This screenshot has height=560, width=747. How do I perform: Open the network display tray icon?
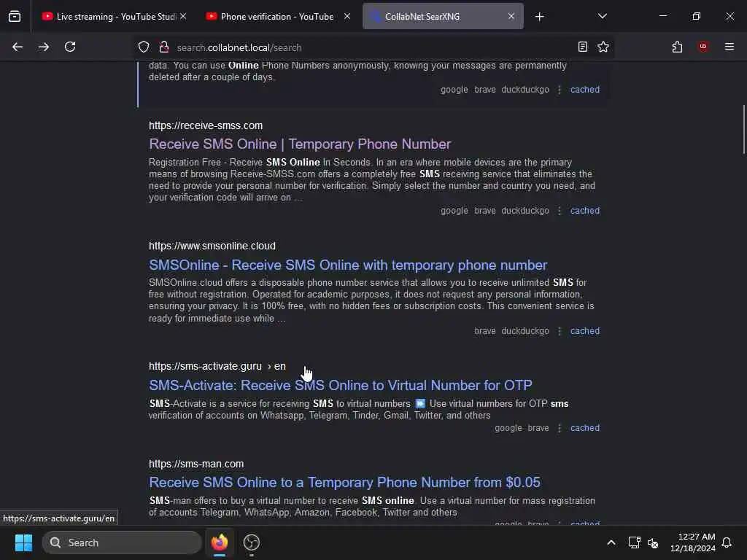pos(634,542)
